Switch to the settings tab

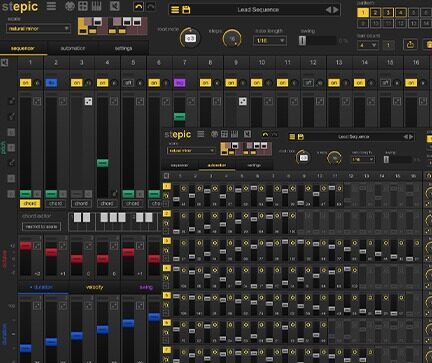click(x=123, y=48)
